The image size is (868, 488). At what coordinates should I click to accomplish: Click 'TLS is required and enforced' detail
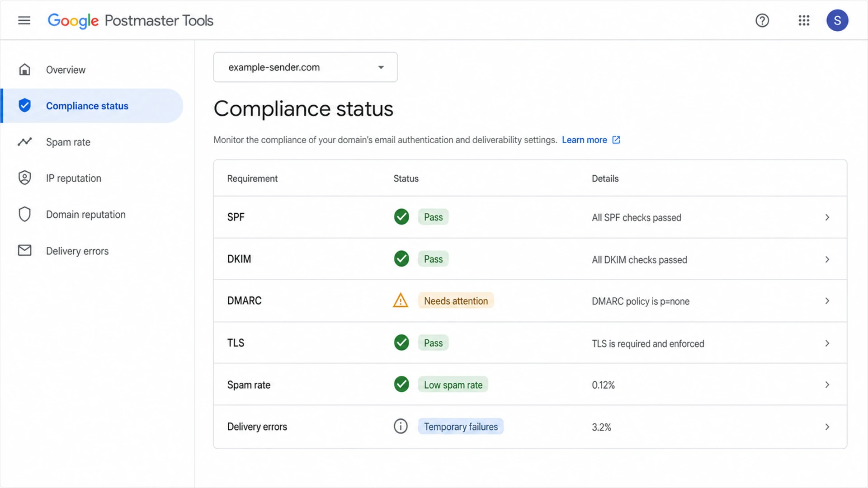tap(648, 344)
